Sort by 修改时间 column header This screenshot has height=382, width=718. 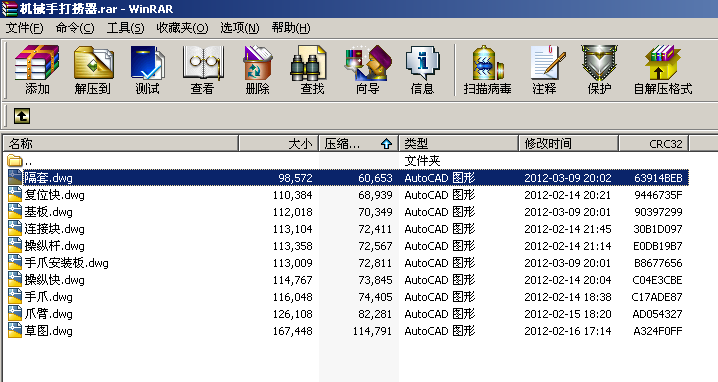[568, 143]
